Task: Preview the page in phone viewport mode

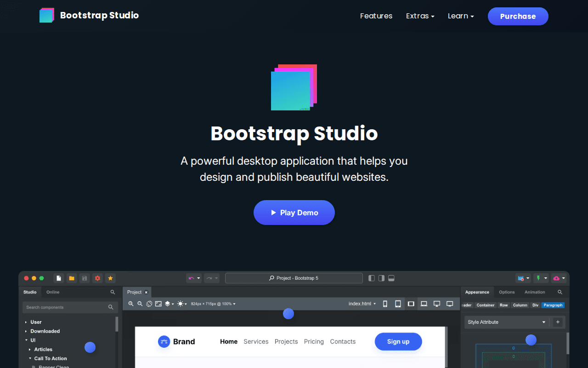Action: point(385,304)
